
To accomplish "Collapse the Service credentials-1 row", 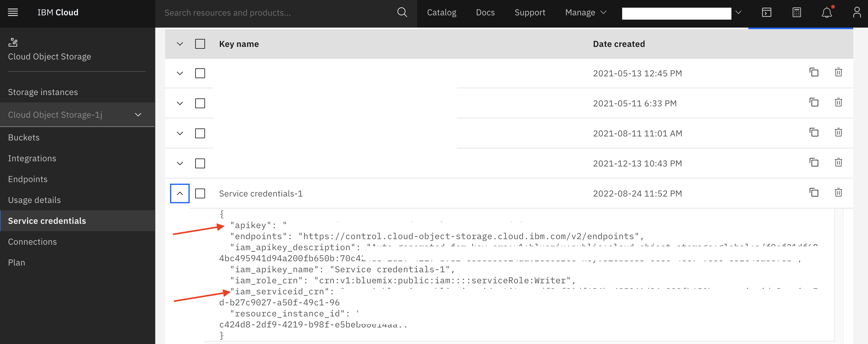I will (180, 193).
